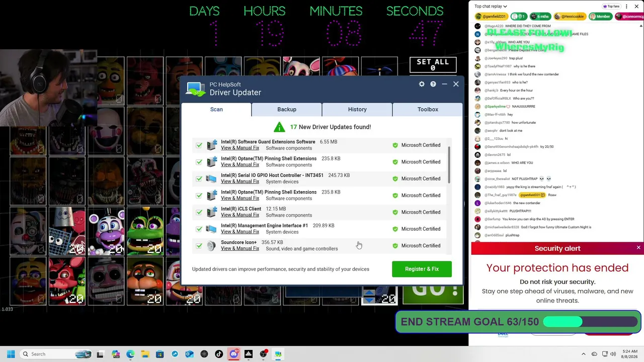Screen dimensions: 644x362
Task: Open TikTok from the taskbar
Action: tap(219, 354)
